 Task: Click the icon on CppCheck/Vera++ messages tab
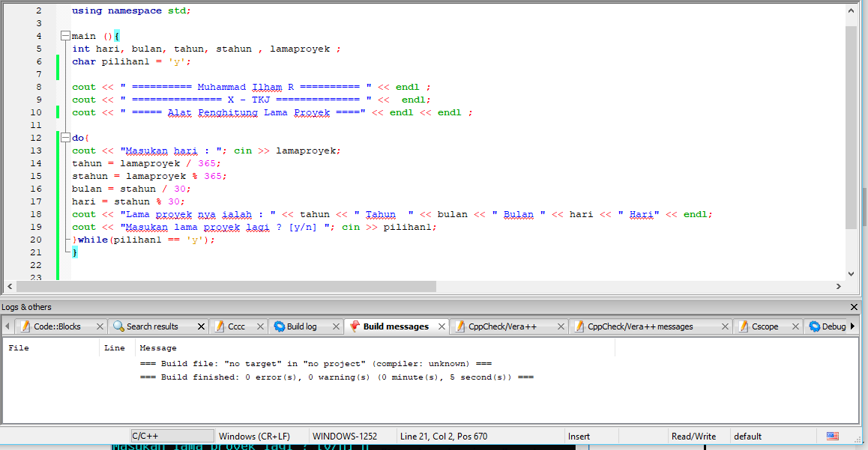tap(578, 326)
